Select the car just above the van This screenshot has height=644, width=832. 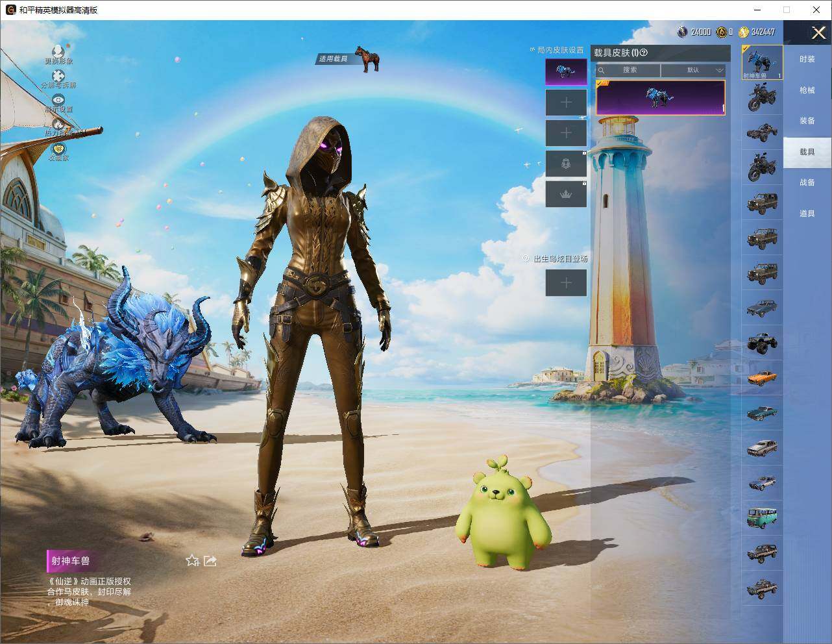pos(762,483)
